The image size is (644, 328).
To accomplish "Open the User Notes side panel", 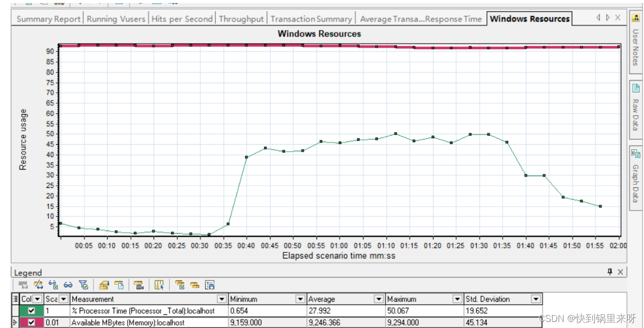I will pyautogui.click(x=635, y=43).
